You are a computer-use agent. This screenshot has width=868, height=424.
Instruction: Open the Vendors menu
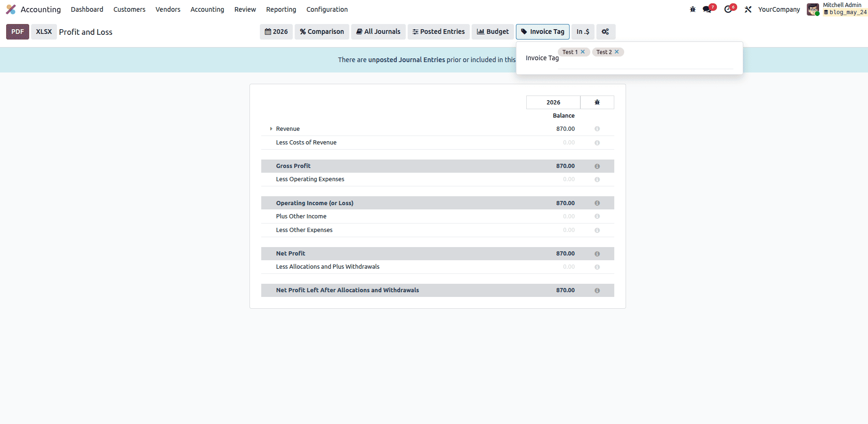pyautogui.click(x=168, y=9)
